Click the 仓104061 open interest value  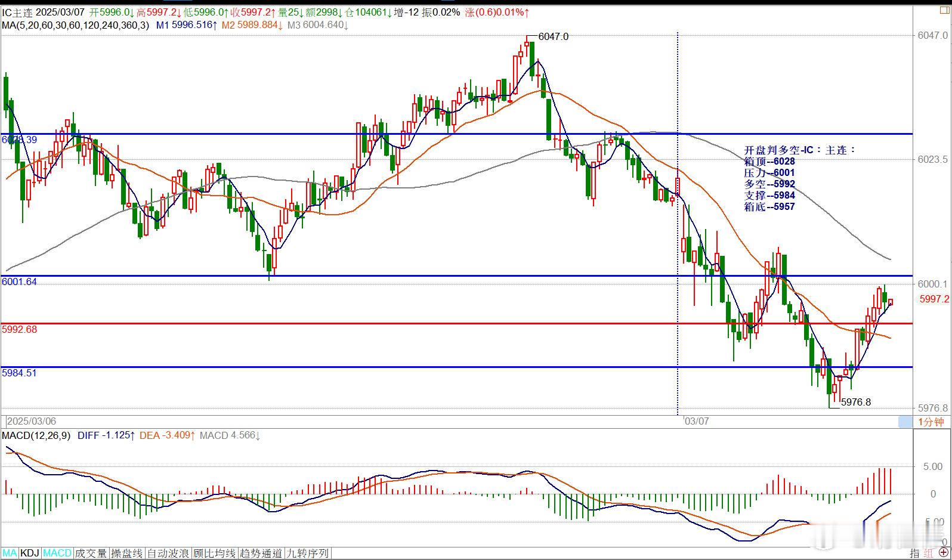(x=367, y=13)
